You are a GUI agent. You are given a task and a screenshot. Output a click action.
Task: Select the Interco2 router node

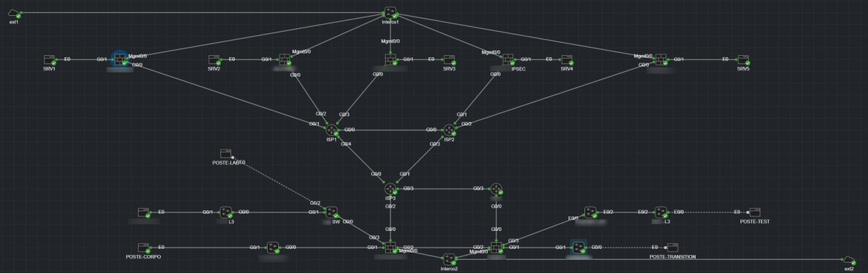point(449,259)
